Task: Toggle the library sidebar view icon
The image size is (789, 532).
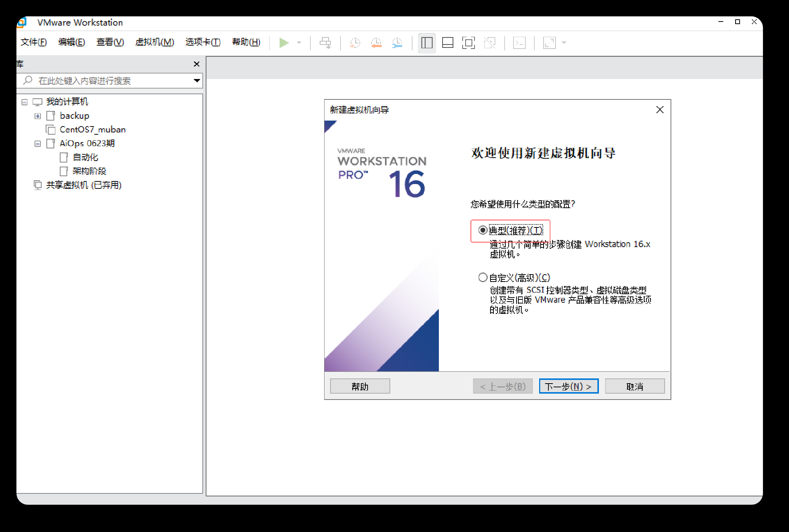Action: pos(427,43)
